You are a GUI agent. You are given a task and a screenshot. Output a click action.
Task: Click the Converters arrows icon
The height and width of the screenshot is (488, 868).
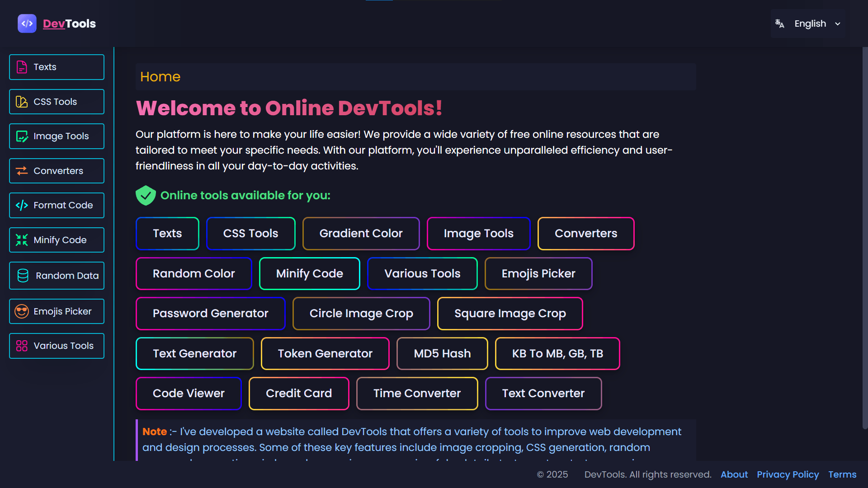(22, 171)
